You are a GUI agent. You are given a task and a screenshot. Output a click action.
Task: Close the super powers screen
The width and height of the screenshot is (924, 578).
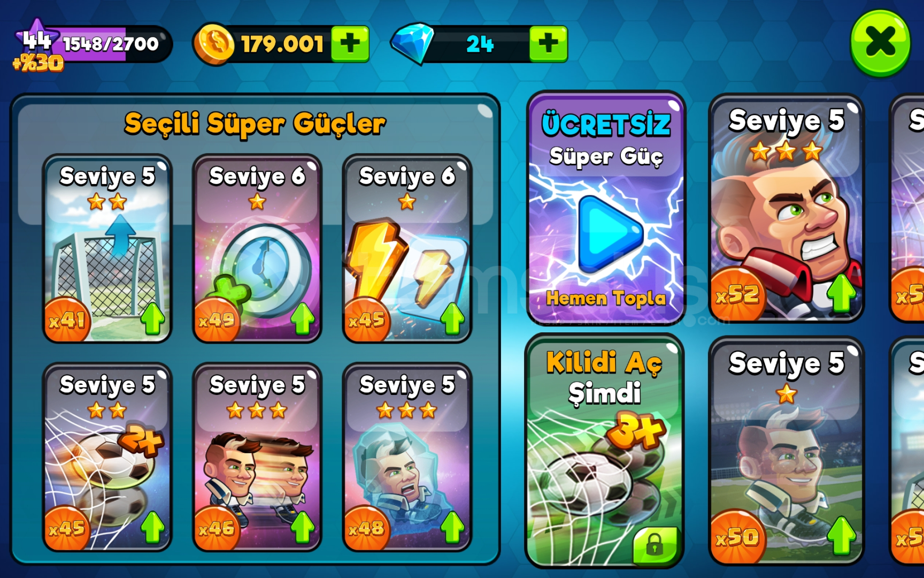click(880, 43)
